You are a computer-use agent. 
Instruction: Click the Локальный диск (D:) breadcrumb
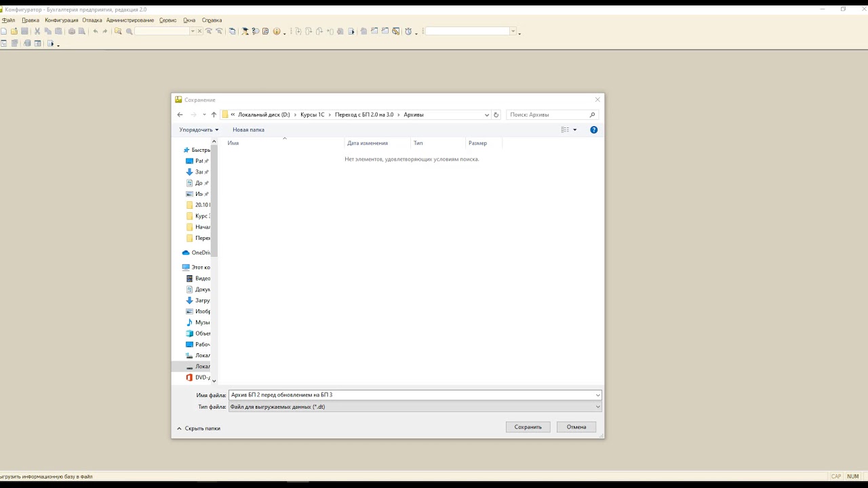[x=264, y=115]
